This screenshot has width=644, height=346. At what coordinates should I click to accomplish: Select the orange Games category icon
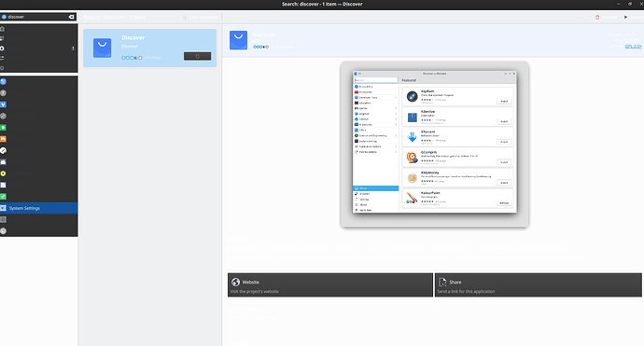pos(4,139)
